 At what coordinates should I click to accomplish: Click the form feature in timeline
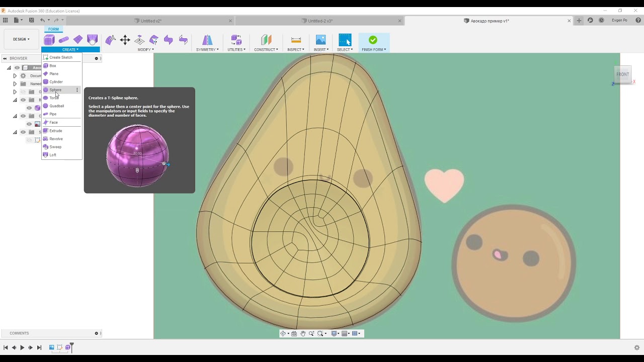pos(68,347)
